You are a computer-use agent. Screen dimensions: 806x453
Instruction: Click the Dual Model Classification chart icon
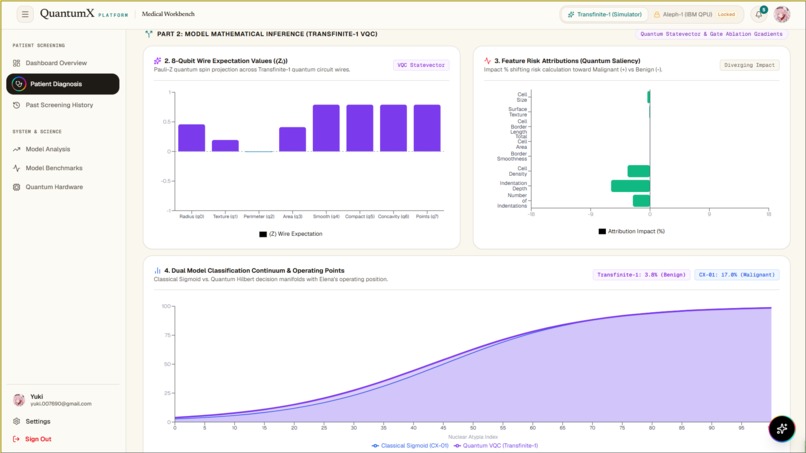tap(157, 270)
